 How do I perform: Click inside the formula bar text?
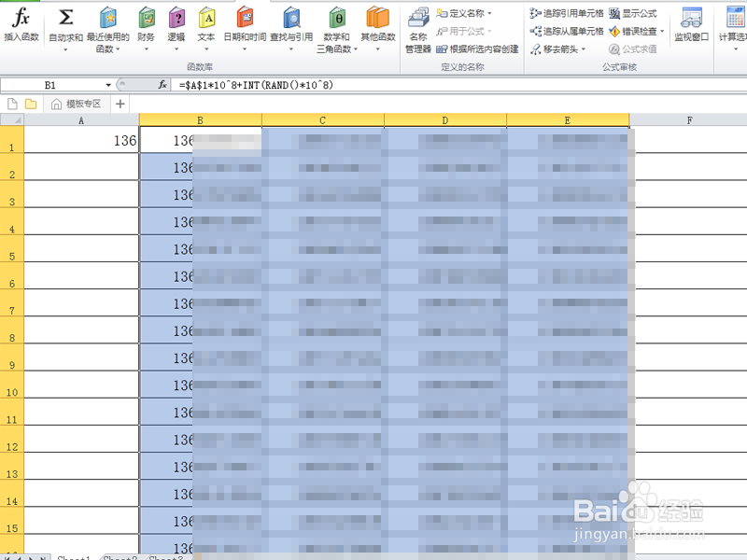[256, 85]
